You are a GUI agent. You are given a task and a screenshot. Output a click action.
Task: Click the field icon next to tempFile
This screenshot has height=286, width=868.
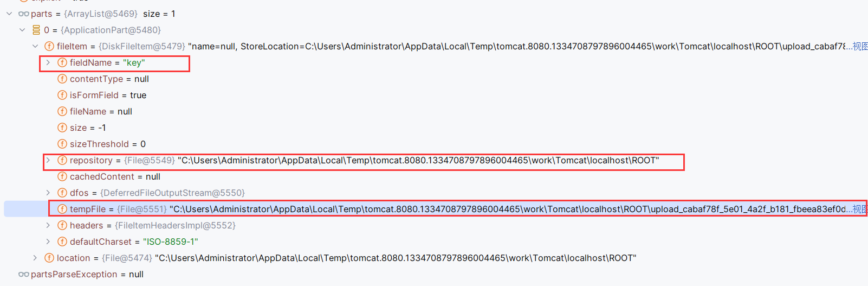click(x=62, y=209)
